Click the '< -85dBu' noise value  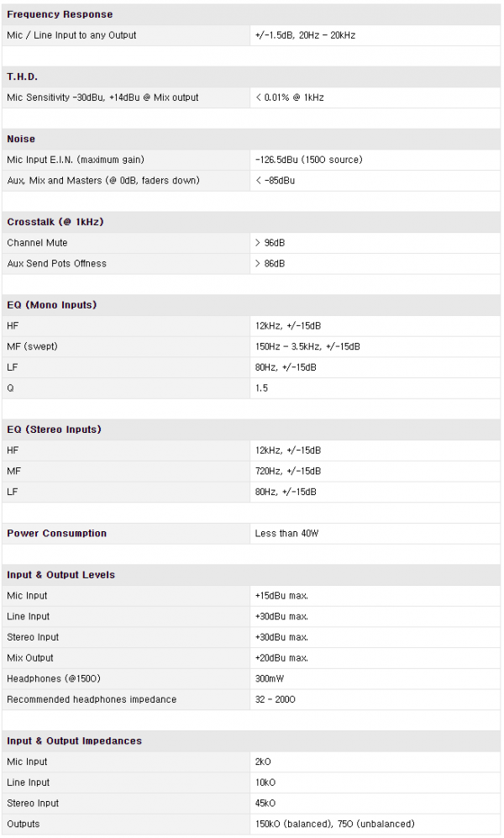click(277, 181)
